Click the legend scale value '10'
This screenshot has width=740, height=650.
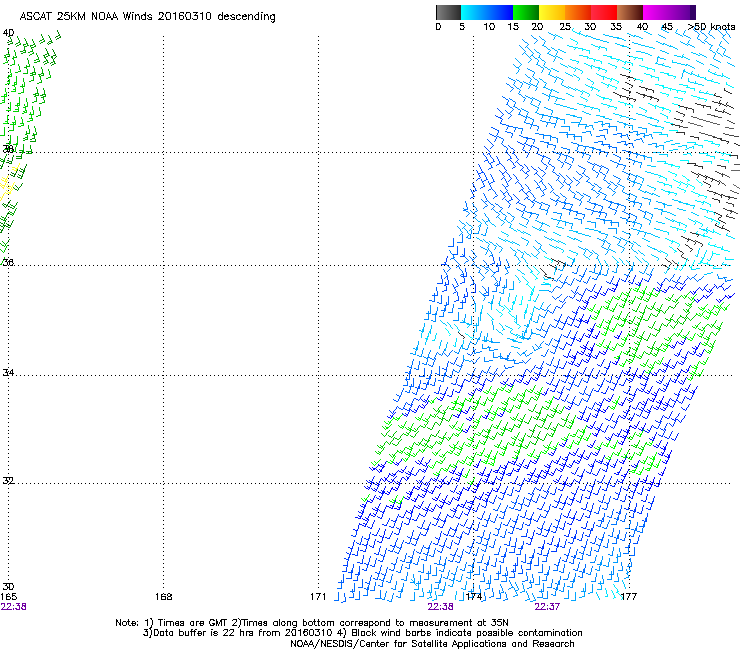tap(489, 27)
